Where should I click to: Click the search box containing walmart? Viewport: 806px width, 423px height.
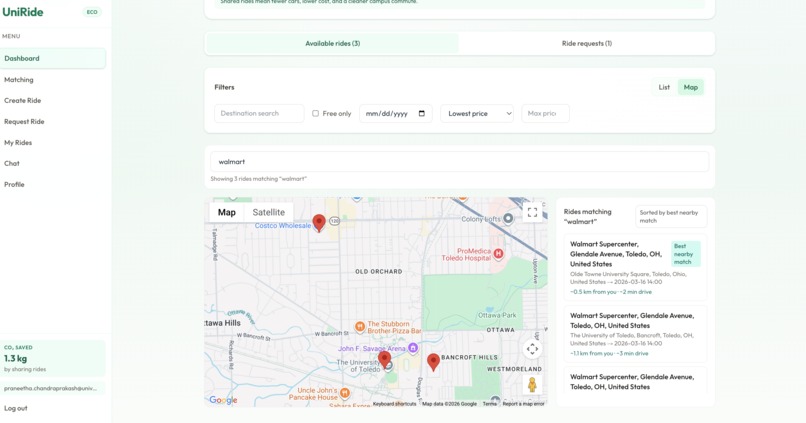point(460,161)
